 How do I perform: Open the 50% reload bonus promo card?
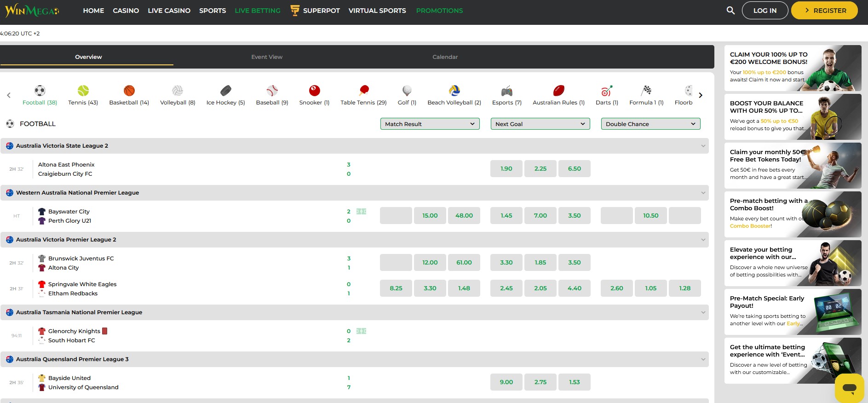click(793, 117)
